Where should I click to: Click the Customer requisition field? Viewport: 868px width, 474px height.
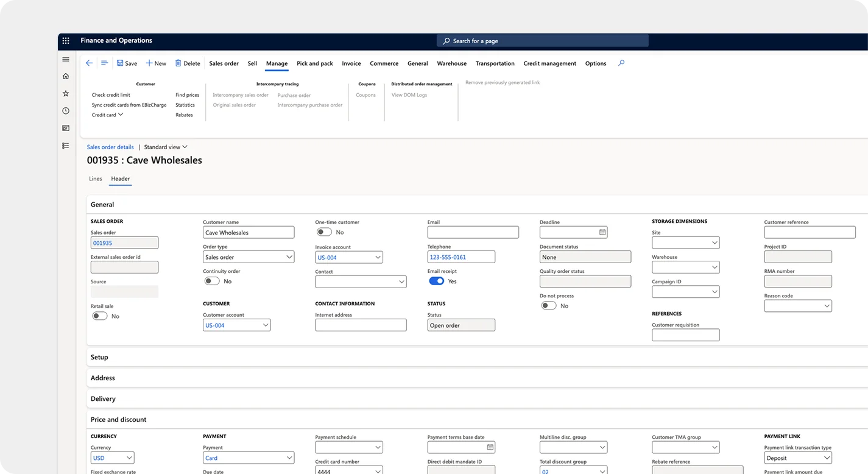[x=686, y=335]
